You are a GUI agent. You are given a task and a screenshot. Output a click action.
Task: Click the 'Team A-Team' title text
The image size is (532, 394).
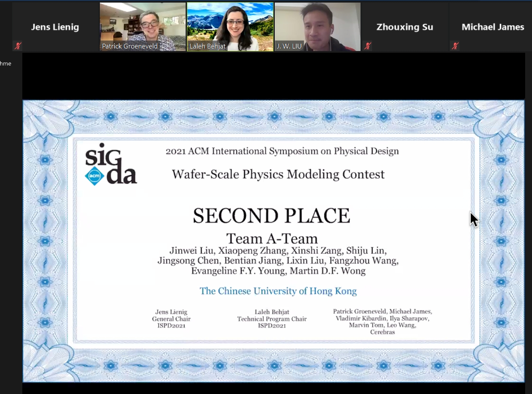pyautogui.click(x=272, y=238)
